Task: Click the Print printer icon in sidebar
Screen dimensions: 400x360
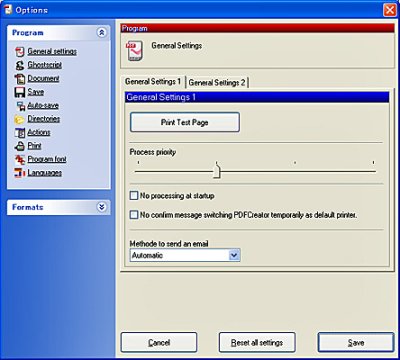Action: [x=20, y=146]
